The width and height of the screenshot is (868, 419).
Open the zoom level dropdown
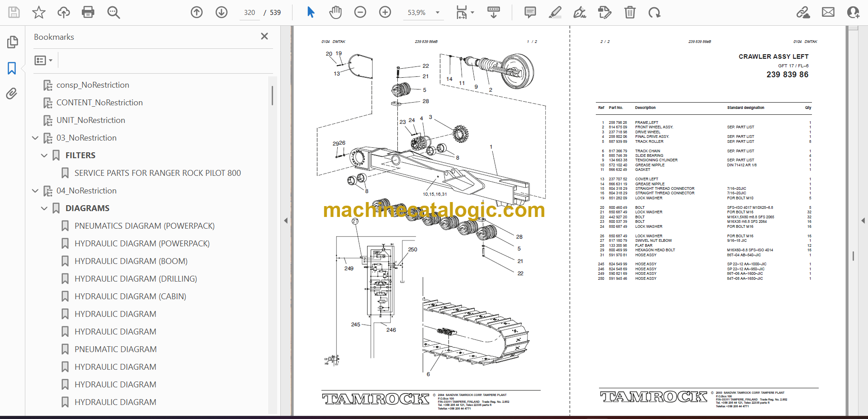point(437,13)
